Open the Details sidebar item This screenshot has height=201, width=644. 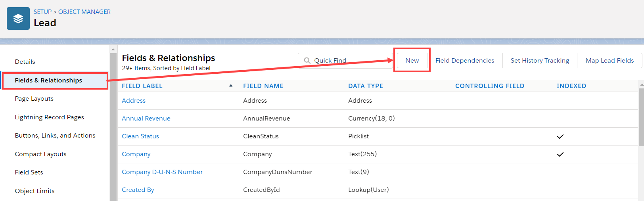pos(25,62)
